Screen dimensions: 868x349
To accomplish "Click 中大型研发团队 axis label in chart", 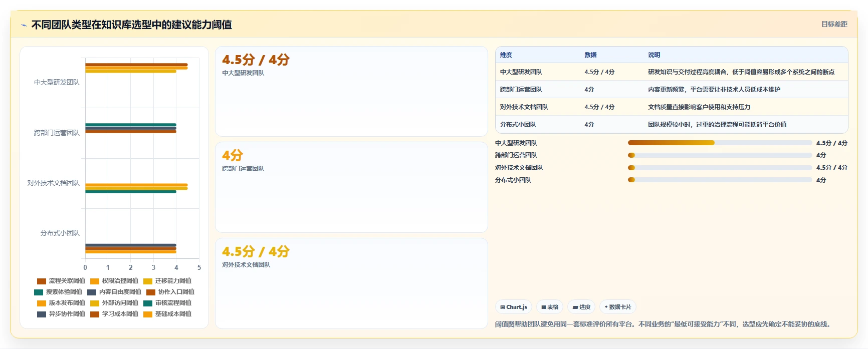I will [57, 82].
